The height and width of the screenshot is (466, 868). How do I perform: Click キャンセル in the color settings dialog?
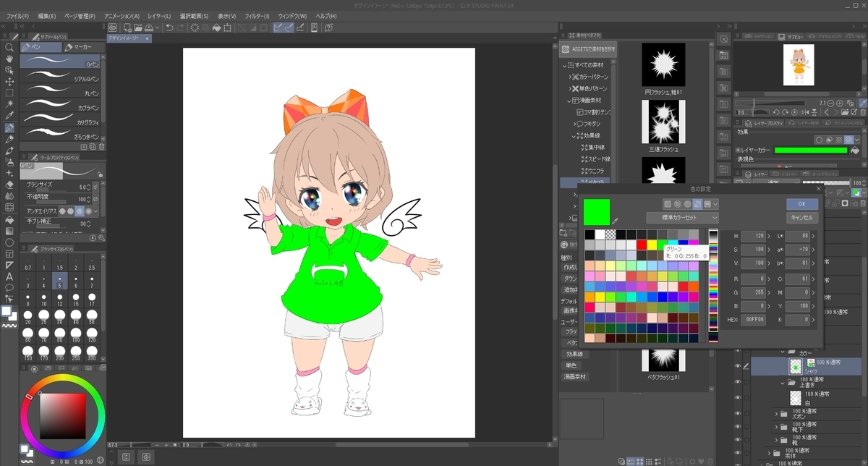point(802,217)
